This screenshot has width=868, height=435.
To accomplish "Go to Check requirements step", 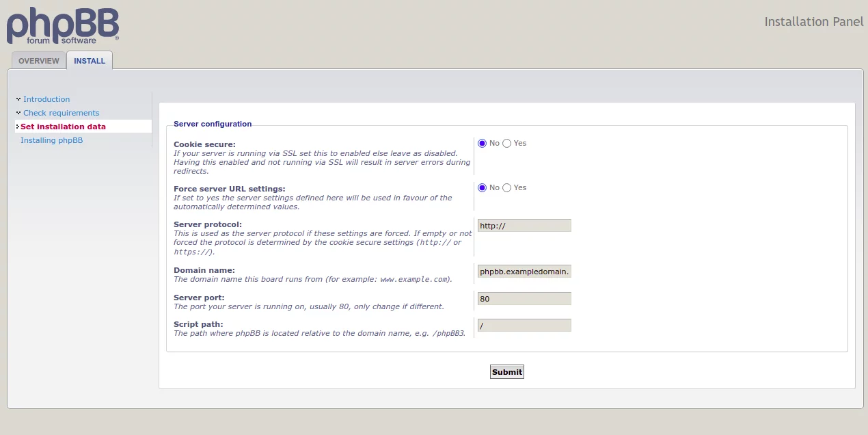I will 61,113.
